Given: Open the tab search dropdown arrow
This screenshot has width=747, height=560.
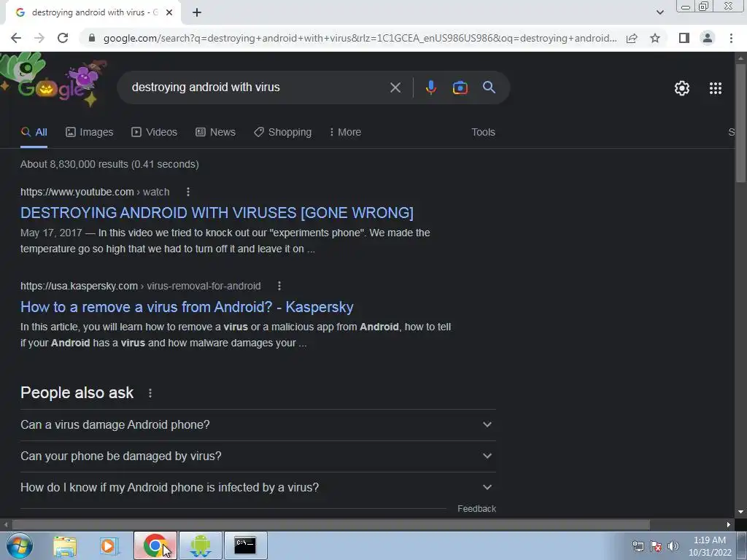Looking at the screenshot, I should click(x=659, y=13).
